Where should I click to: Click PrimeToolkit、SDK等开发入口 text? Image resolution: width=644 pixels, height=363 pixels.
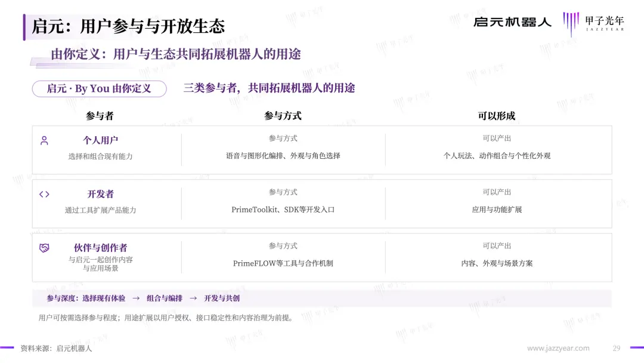[x=283, y=210]
